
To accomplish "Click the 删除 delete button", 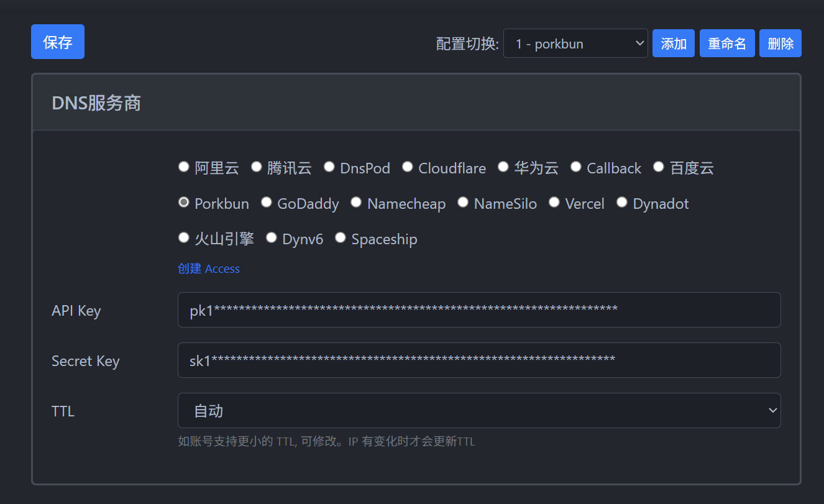I will [781, 44].
